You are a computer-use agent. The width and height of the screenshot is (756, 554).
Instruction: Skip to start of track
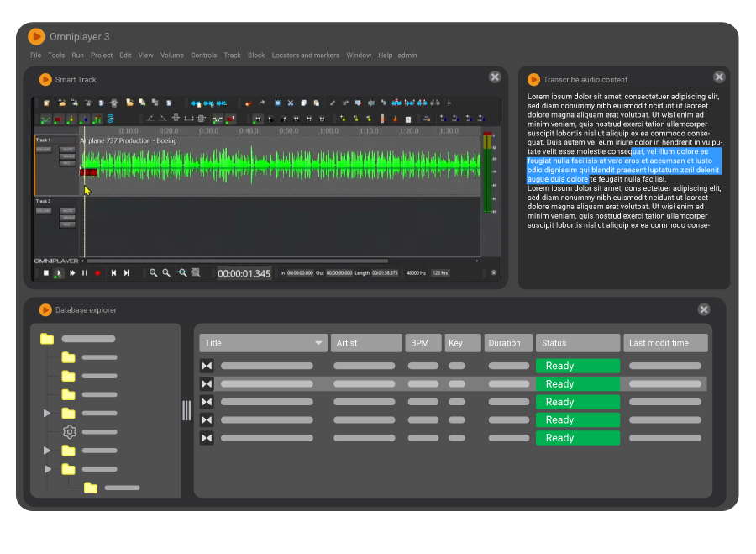click(114, 273)
